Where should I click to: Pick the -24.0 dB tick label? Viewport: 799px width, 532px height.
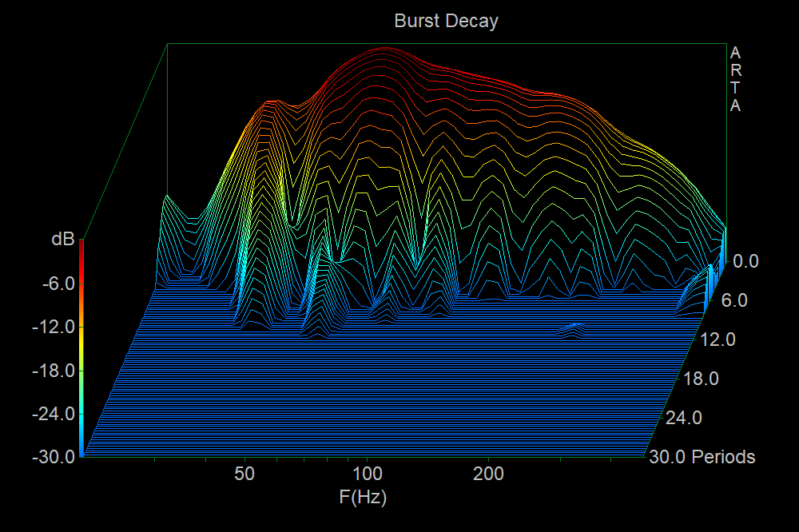[55, 414]
